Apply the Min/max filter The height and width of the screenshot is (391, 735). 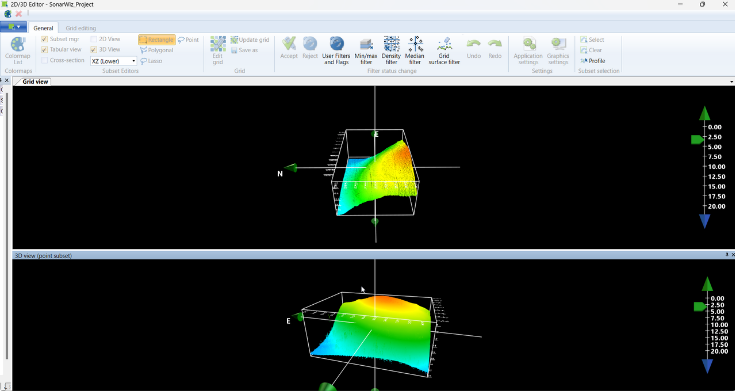[366, 51]
